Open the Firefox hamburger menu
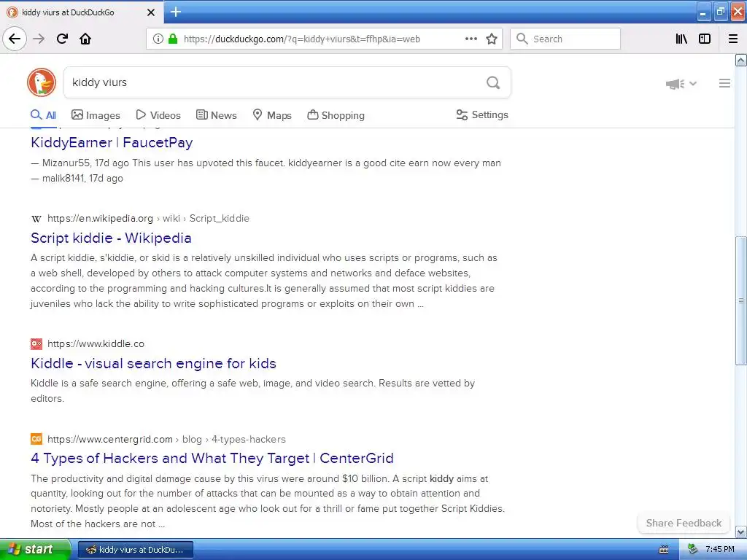 point(733,39)
